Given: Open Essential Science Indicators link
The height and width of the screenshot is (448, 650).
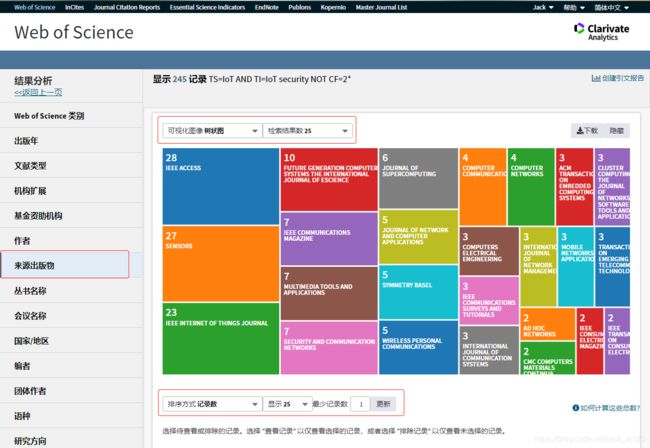Looking at the screenshot, I should pyautogui.click(x=207, y=7).
